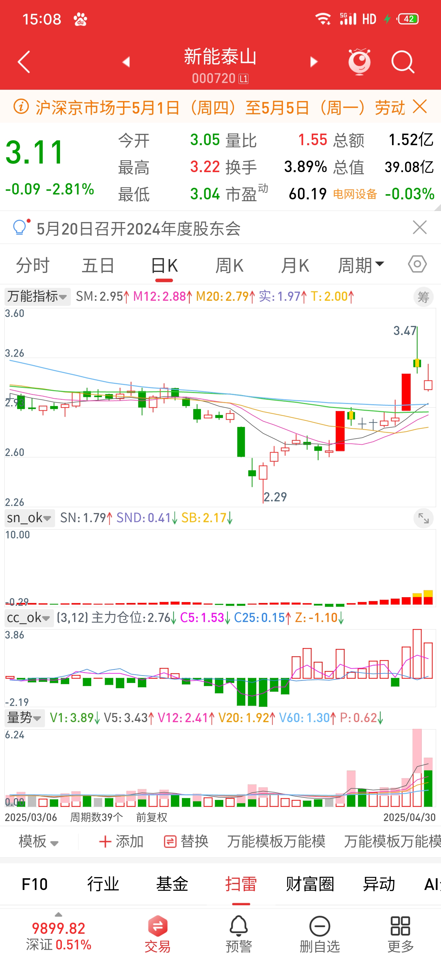Open the 周期 period dropdown

(x=361, y=265)
